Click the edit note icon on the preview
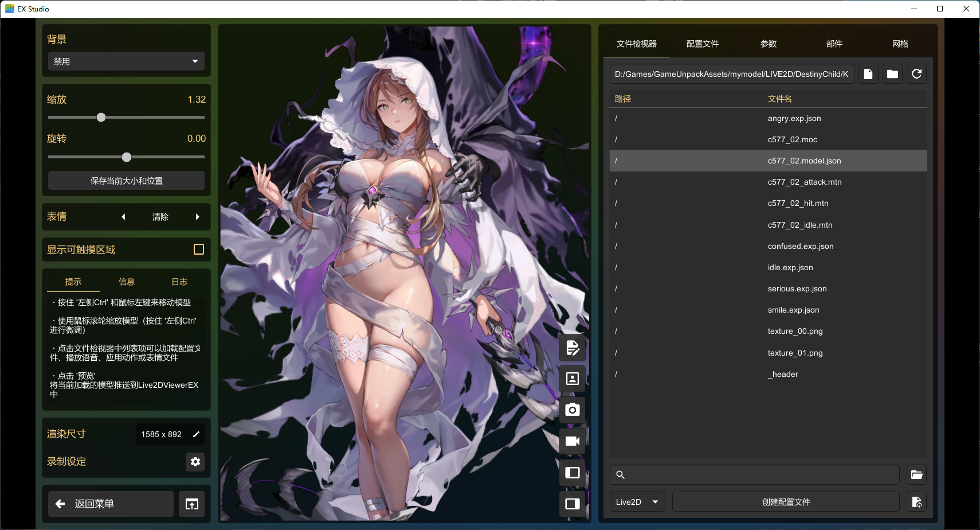This screenshot has width=980, height=530. (x=572, y=348)
